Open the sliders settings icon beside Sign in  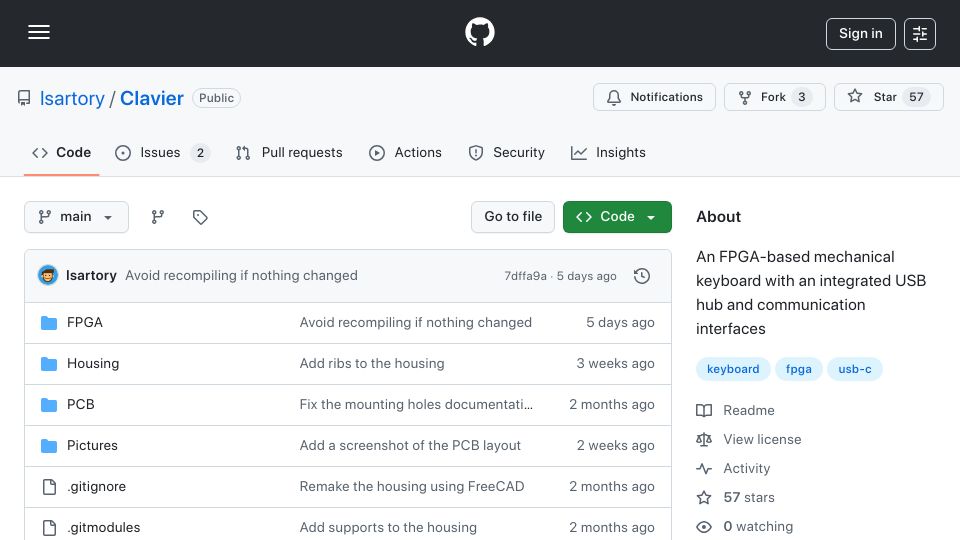coord(920,34)
